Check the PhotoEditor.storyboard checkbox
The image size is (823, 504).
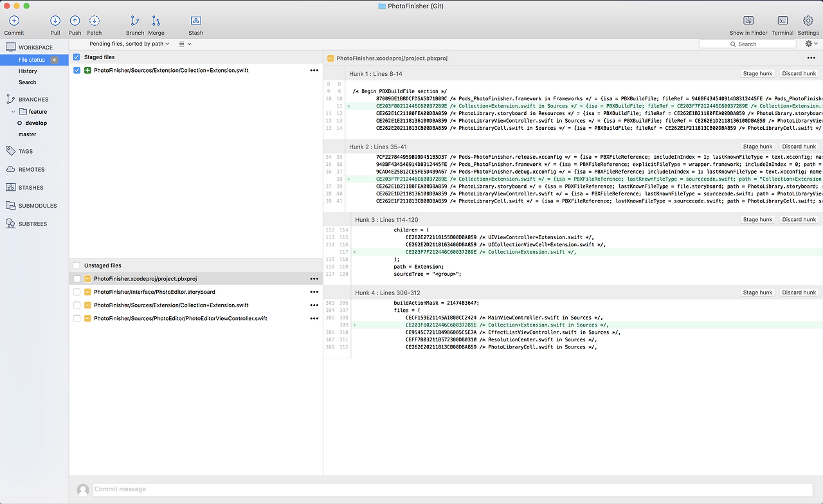coord(77,292)
